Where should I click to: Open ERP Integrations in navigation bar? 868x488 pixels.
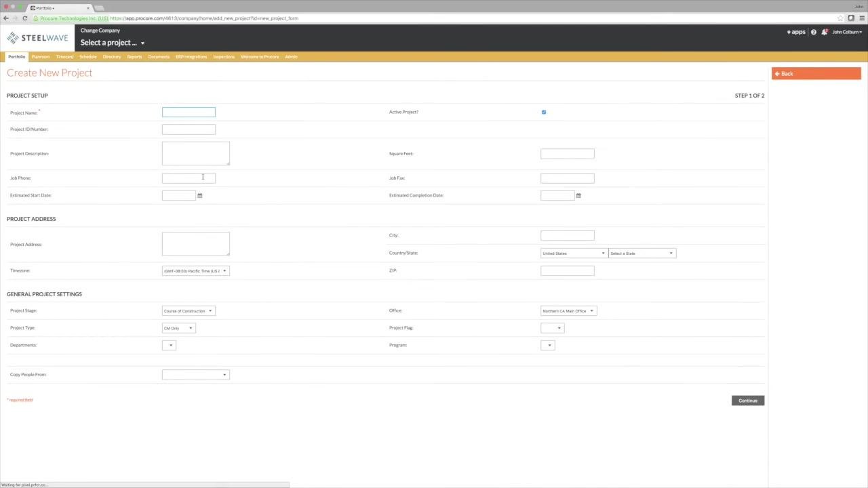pos(191,57)
